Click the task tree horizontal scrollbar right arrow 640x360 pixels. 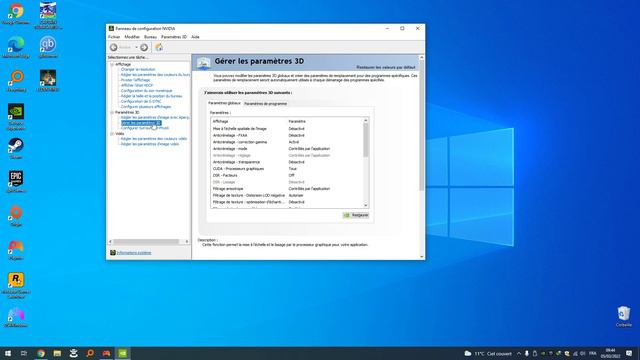pos(187,242)
